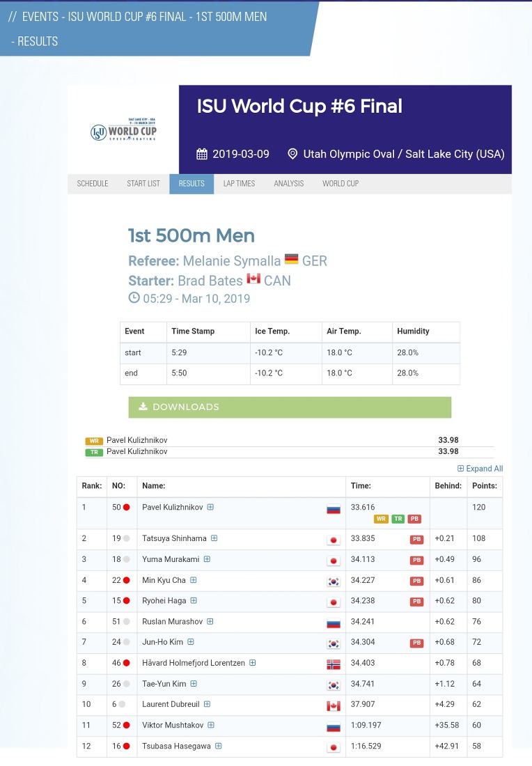The height and width of the screenshot is (766, 532).
Task: Switch to the Lap Times tab
Action: click(x=239, y=184)
